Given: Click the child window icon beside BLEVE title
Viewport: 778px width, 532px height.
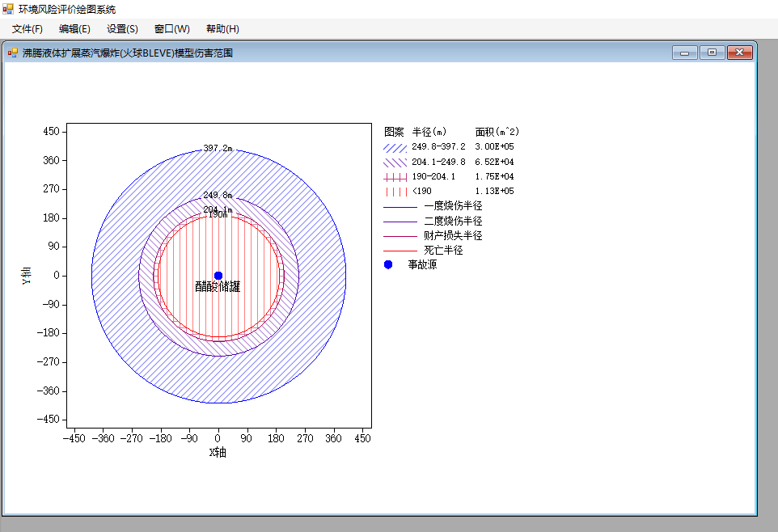Looking at the screenshot, I should point(13,53).
